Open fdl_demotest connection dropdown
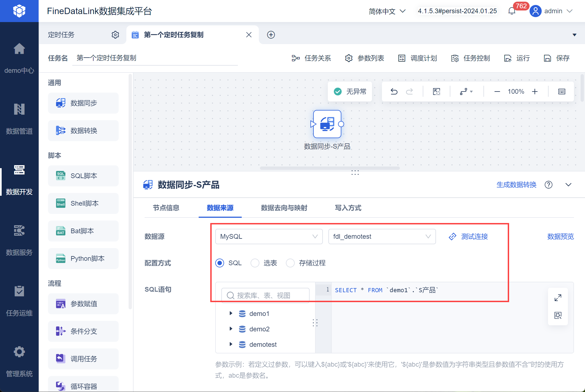 [382, 237]
